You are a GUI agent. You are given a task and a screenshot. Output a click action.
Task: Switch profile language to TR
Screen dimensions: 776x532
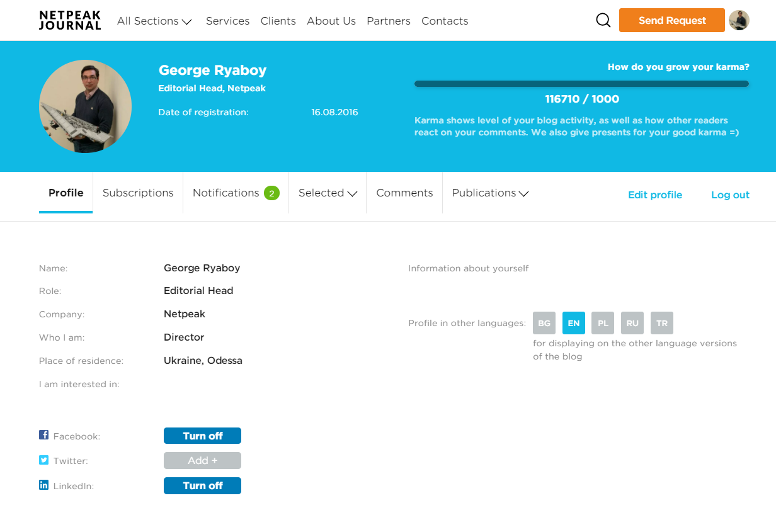click(x=662, y=323)
